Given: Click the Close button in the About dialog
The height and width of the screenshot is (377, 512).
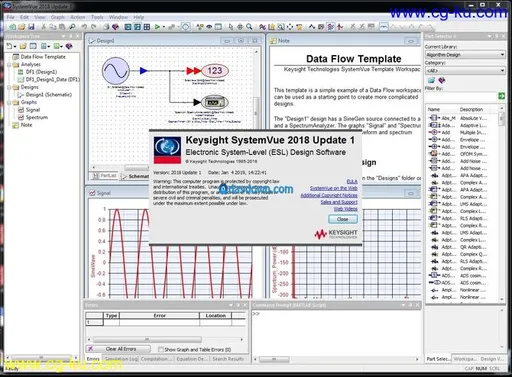Looking at the screenshot, I should [343, 219].
